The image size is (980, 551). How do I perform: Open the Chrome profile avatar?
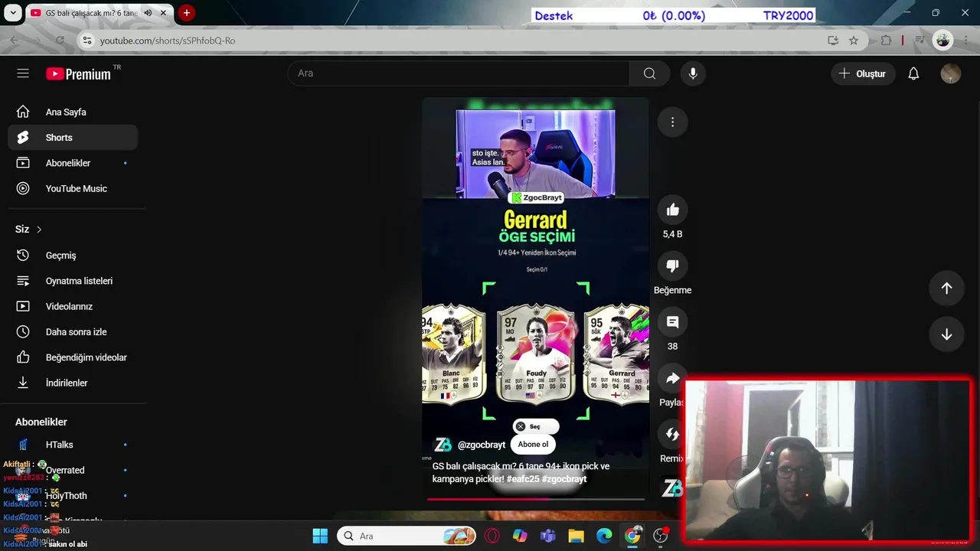[943, 41]
